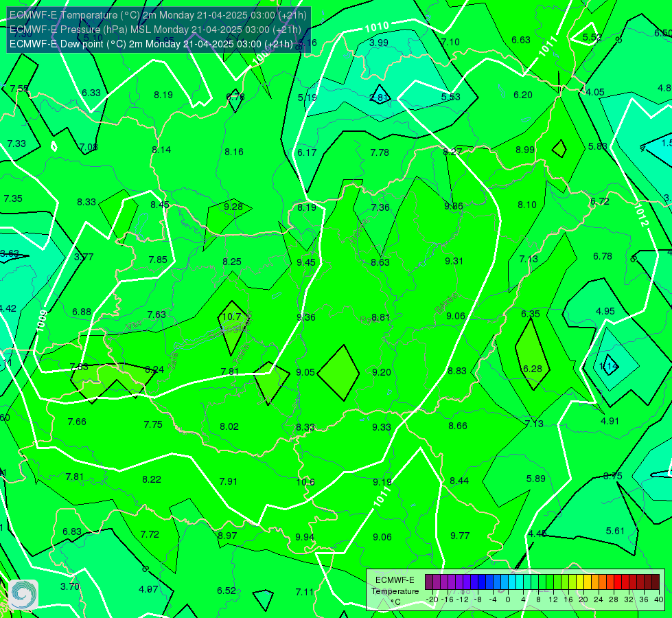The image size is (672, 618).
Task: Click the 7.78 temperature value
Action: (x=380, y=152)
